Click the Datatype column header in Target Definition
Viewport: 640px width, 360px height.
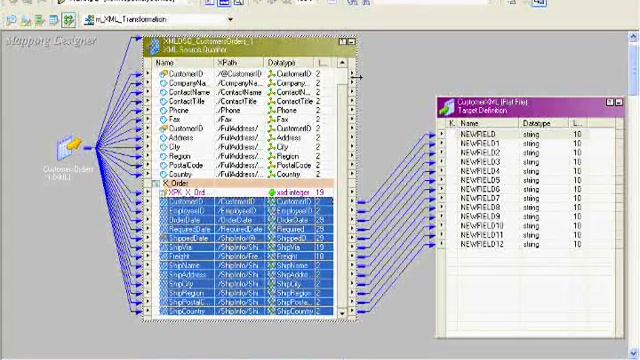coord(543,123)
